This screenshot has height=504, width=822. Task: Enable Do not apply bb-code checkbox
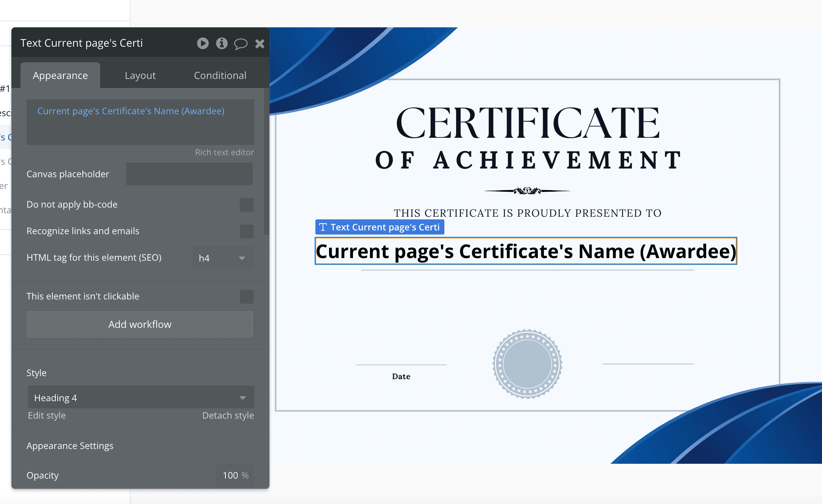tap(246, 205)
